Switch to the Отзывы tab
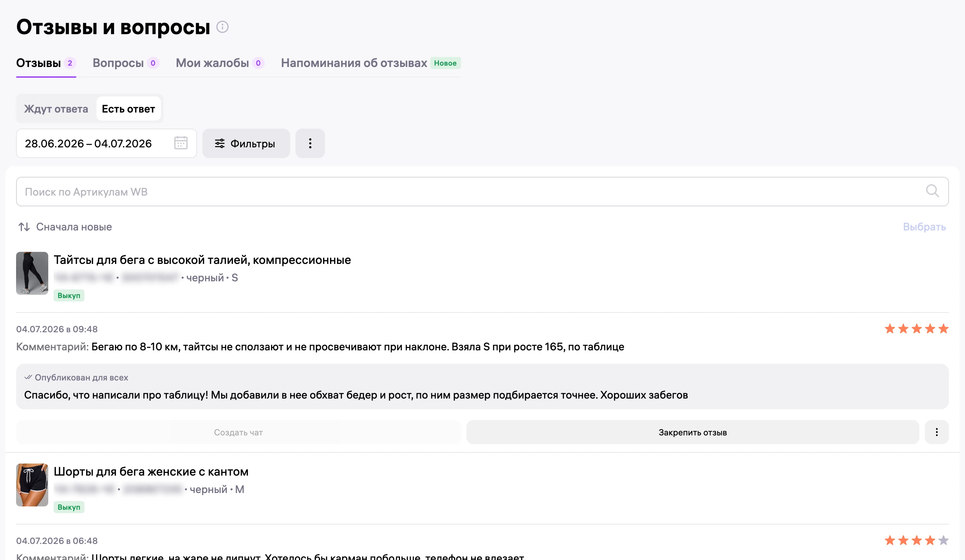965x560 pixels. point(46,63)
